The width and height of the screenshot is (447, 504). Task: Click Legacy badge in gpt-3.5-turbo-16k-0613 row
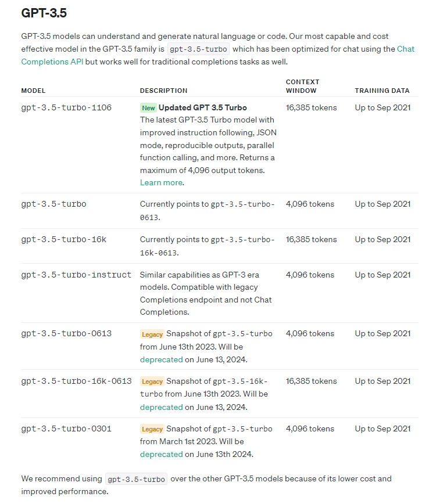click(x=152, y=381)
